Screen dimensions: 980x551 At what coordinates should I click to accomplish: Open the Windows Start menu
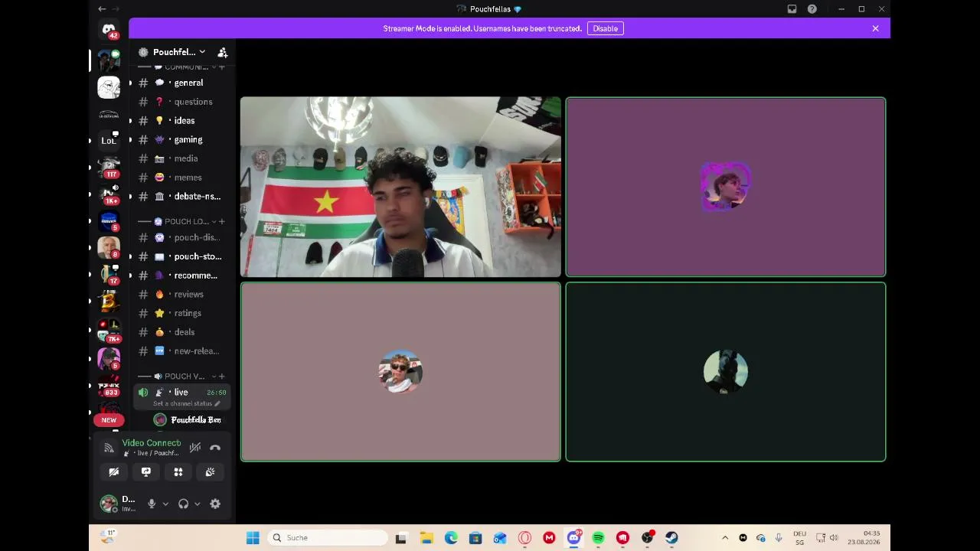253,538
